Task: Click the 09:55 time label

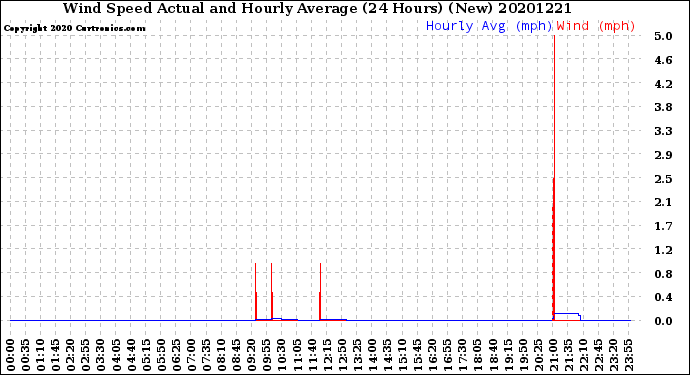Action: click(x=267, y=355)
